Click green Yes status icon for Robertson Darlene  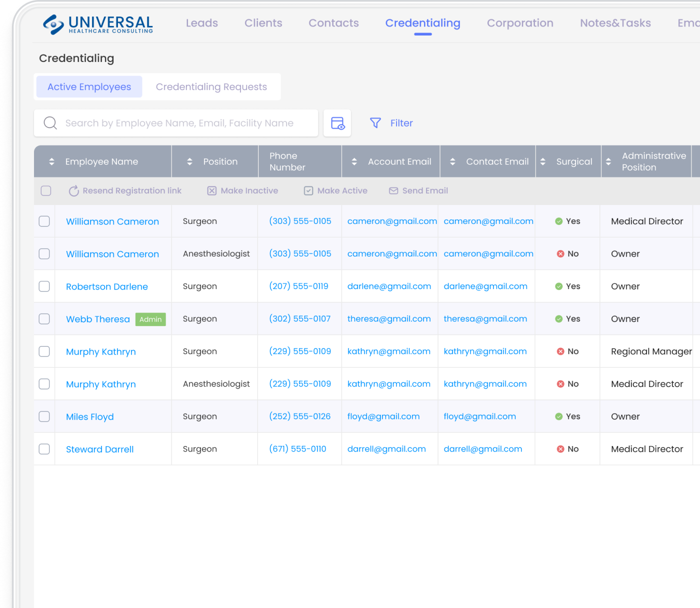[x=559, y=286]
